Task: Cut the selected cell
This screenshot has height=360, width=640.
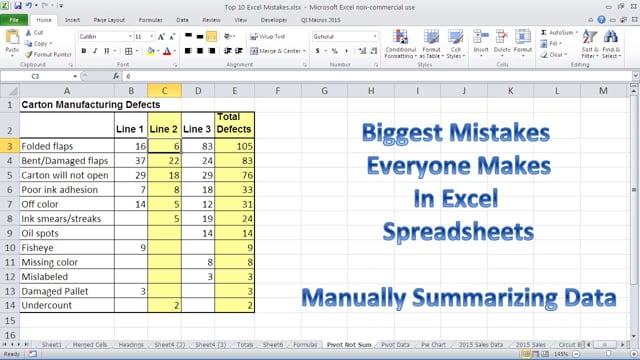Action: click(34, 32)
